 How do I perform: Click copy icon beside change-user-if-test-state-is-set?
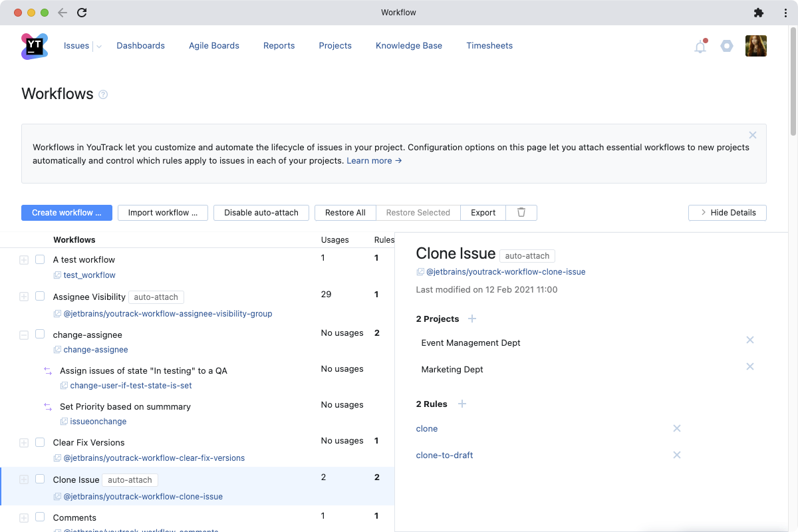[x=64, y=386]
